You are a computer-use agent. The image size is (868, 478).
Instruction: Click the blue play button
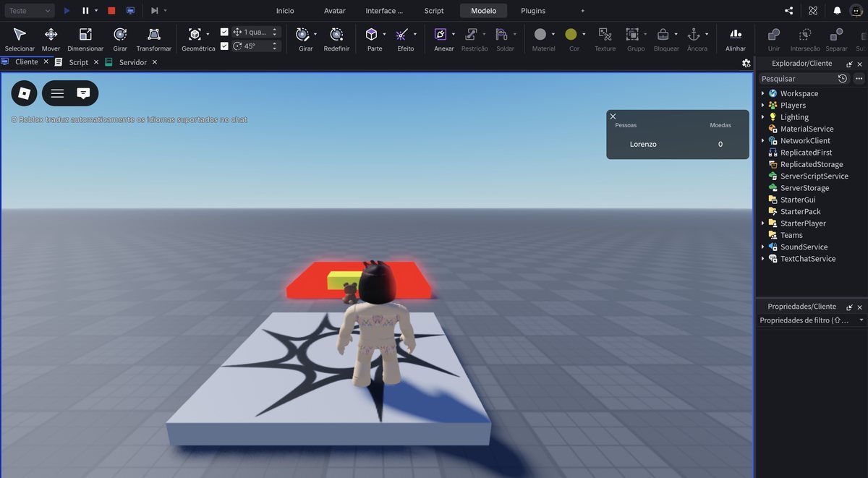(67, 11)
